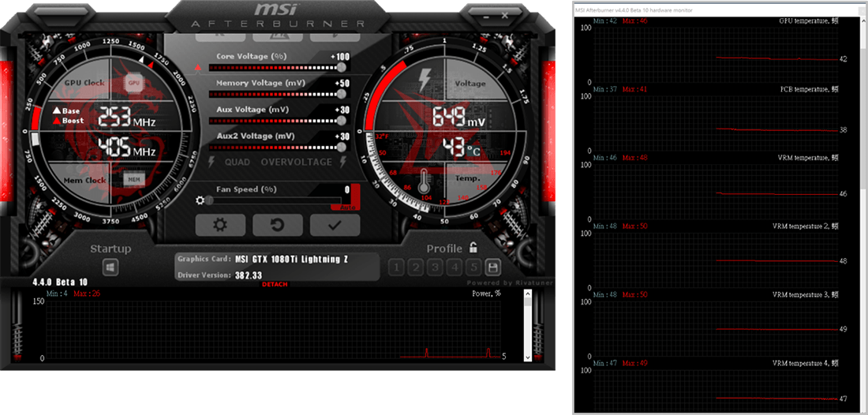Click the 4.4.0 Beta 10 version label
Viewport: 868px width, 415px height.
60,282
